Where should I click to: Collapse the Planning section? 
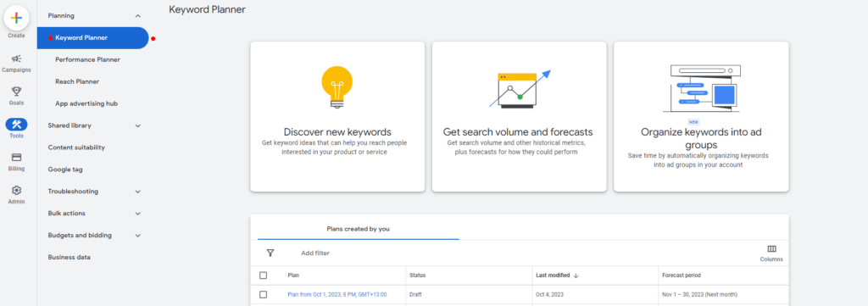[x=138, y=16]
